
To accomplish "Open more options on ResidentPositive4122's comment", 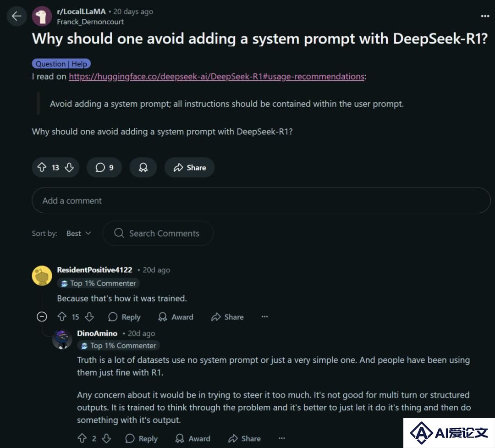I will [264, 316].
